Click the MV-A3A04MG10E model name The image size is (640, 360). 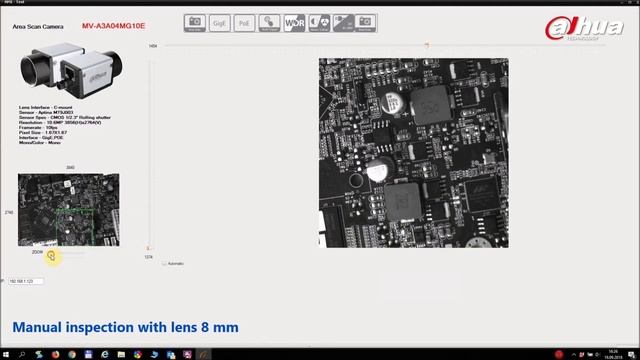[113, 26]
